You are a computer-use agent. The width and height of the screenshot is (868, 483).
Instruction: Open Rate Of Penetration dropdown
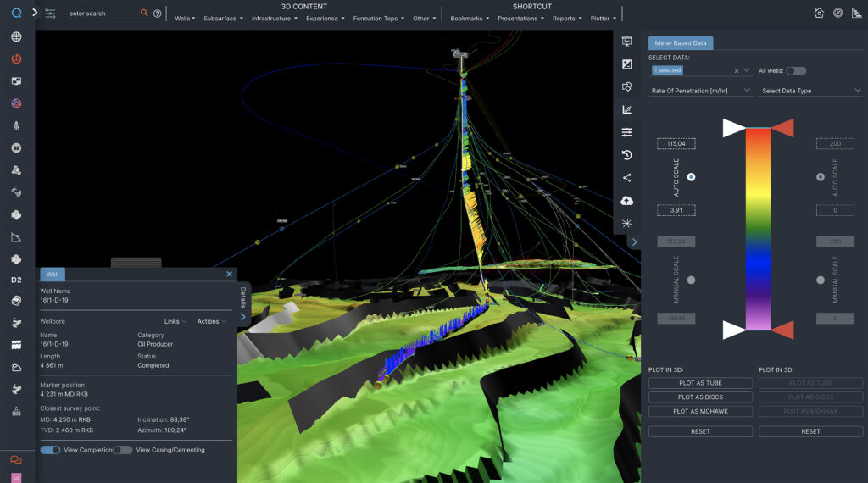click(x=700, y=90)
